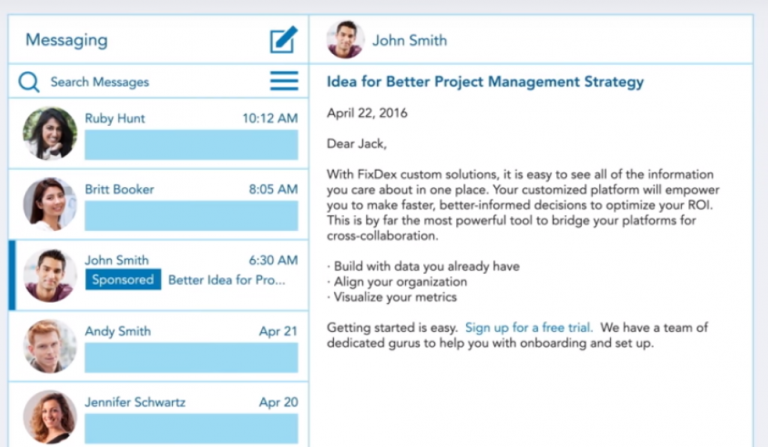Open the Andy Smith conversation name
The image size is (768, 447).
[x=118, y=331]
